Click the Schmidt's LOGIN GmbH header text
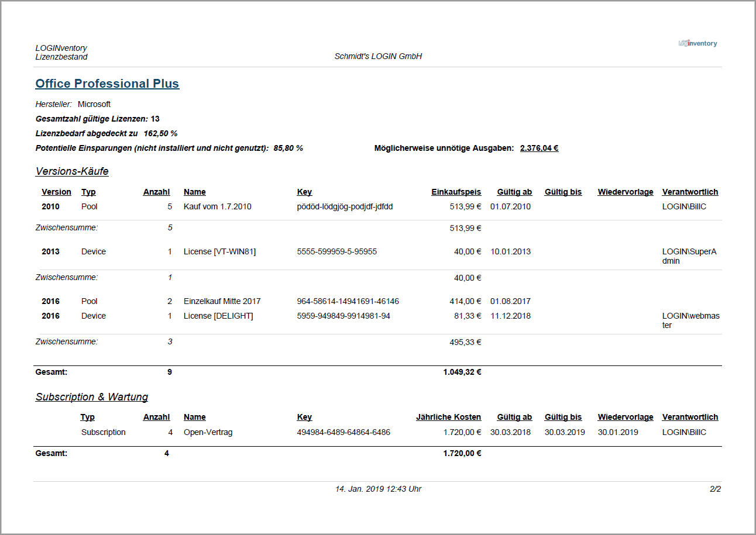The height and width of the screenshot is (535, 756). click(378, 57)
